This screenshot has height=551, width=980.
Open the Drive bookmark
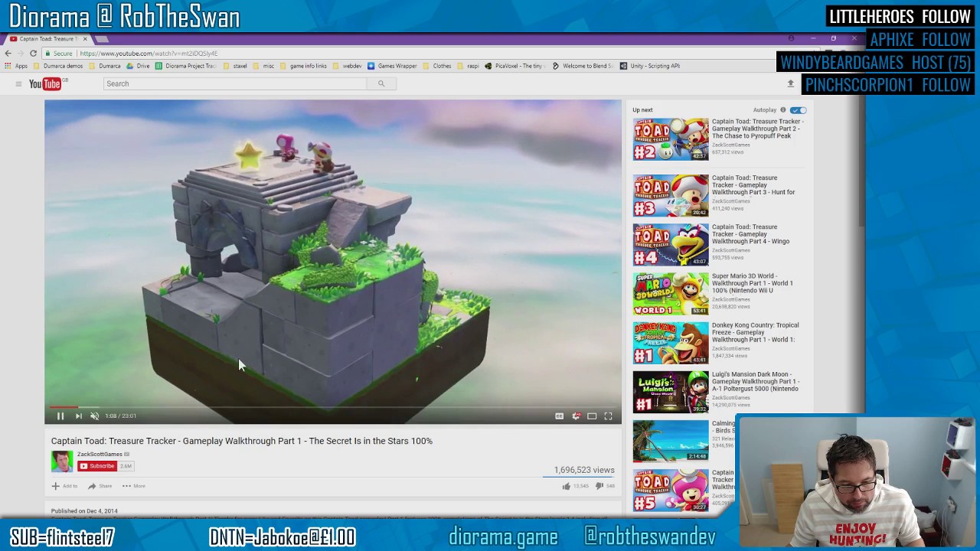tap(139, 66)
